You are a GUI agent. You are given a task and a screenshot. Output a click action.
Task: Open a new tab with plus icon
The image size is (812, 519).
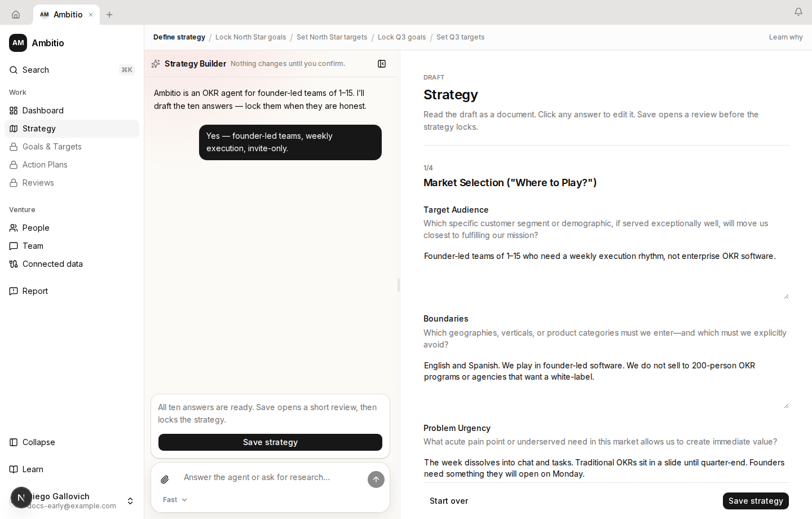pyautogui.click(x=109, y=15)
